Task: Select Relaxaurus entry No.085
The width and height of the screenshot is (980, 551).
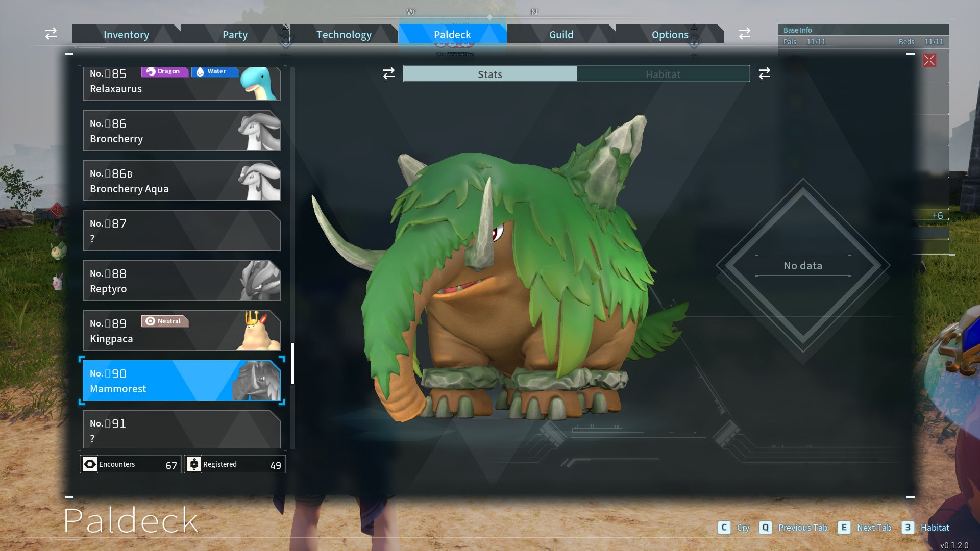Action: click(x=182, y=84)
